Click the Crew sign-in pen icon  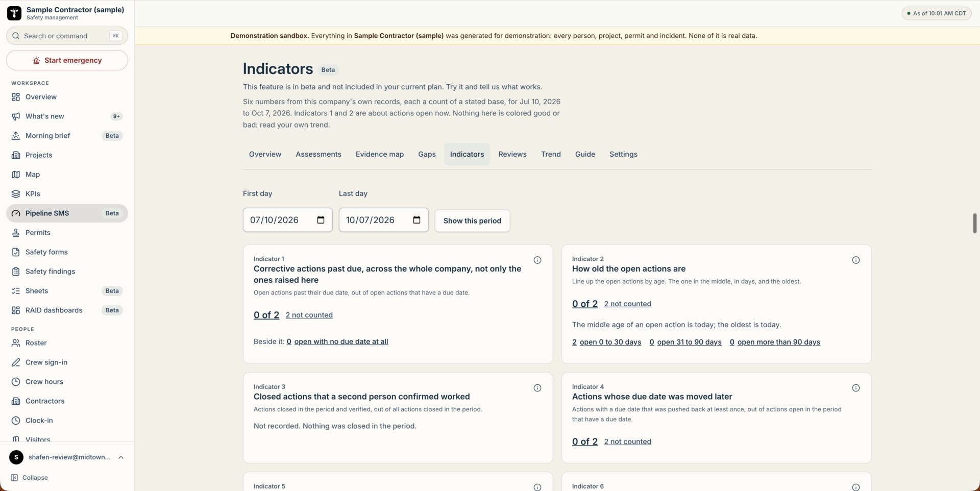16,362
